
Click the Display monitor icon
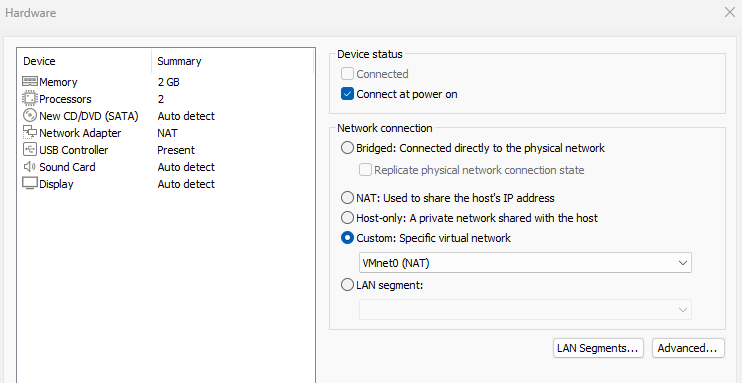point(30,184)
